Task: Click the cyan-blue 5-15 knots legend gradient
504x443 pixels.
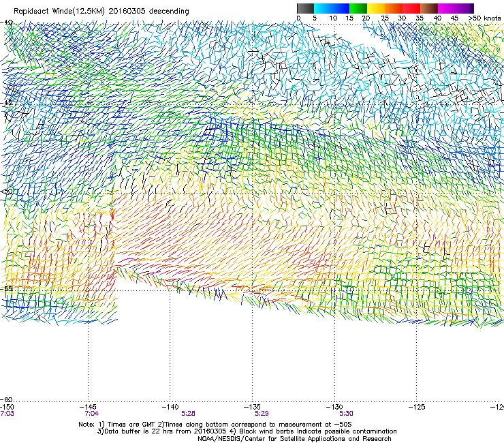Action: coord(332,8)
